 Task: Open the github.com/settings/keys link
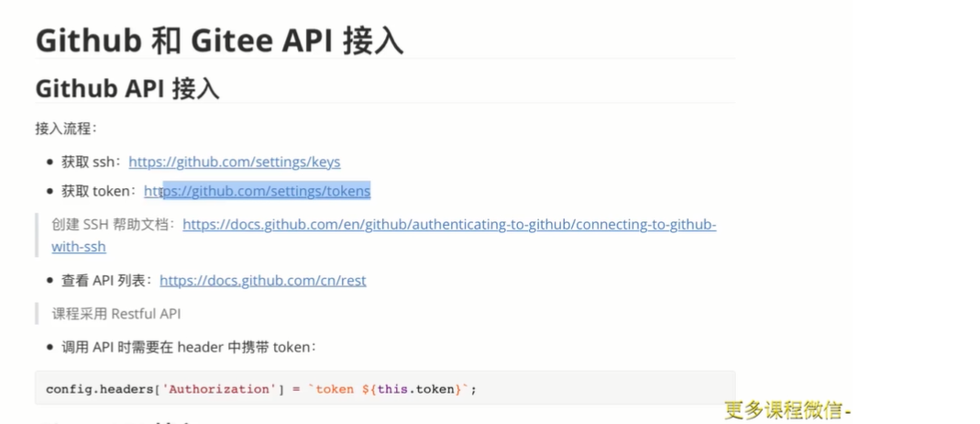coord(235,162)
